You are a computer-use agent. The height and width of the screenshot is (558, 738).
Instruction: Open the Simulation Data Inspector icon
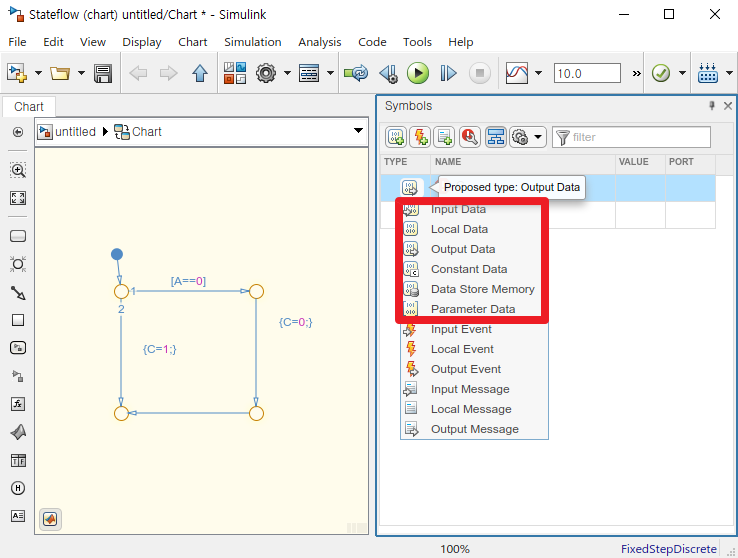[517, 73]
